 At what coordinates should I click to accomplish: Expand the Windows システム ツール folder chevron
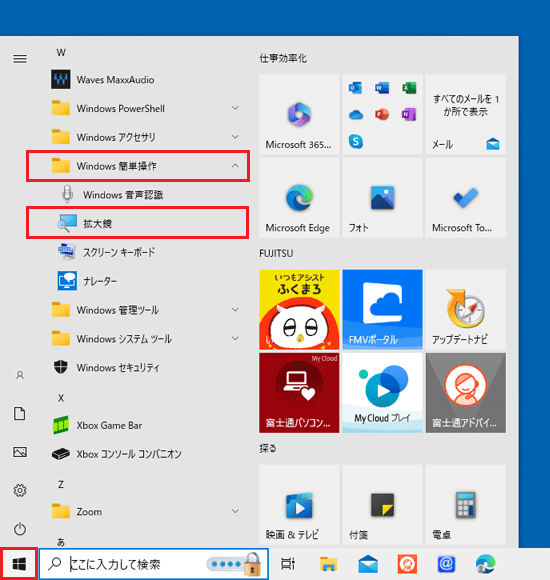(235, 338)
